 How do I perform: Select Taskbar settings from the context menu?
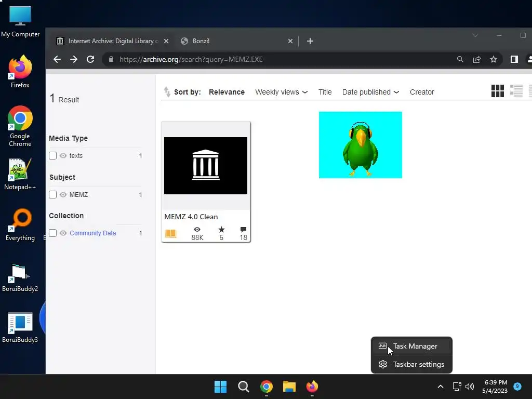[x=411, y=364]
